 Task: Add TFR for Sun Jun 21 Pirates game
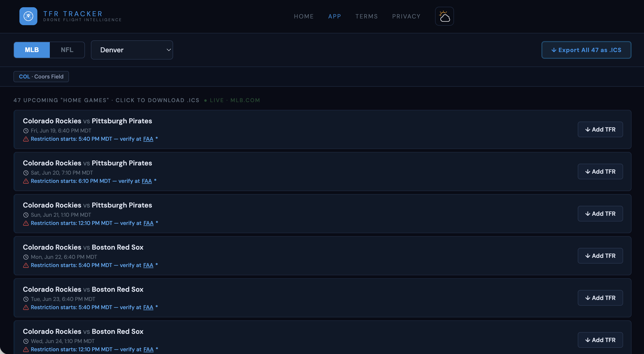click(600, 214)
